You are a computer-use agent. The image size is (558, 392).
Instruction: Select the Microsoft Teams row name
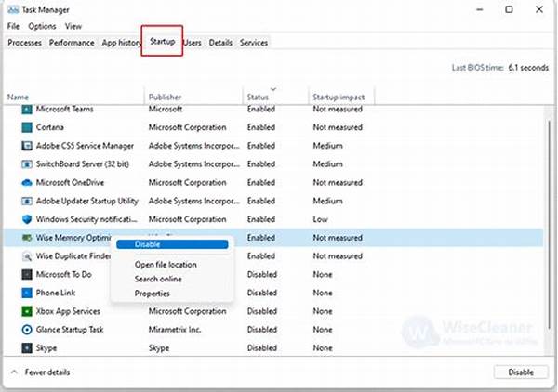coord(64,109)
